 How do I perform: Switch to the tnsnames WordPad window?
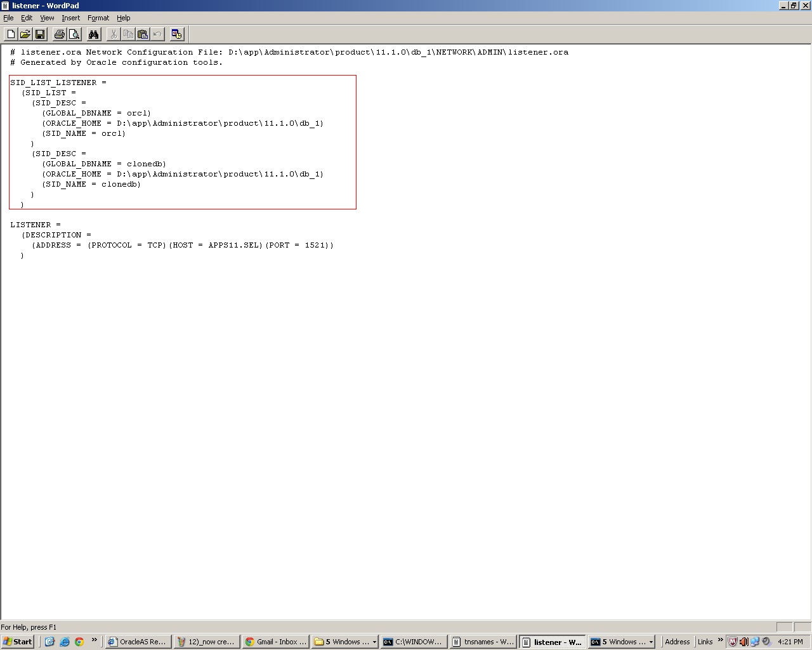point(483,642)
